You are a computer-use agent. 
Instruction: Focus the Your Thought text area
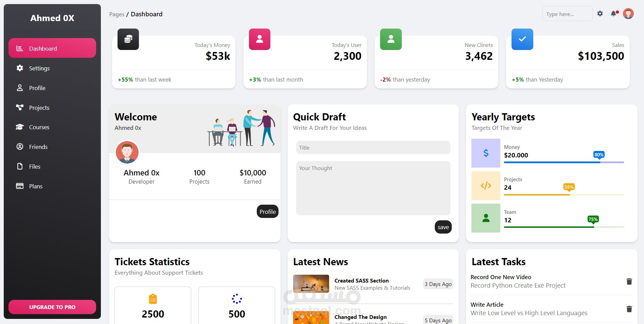coord(373,188)
